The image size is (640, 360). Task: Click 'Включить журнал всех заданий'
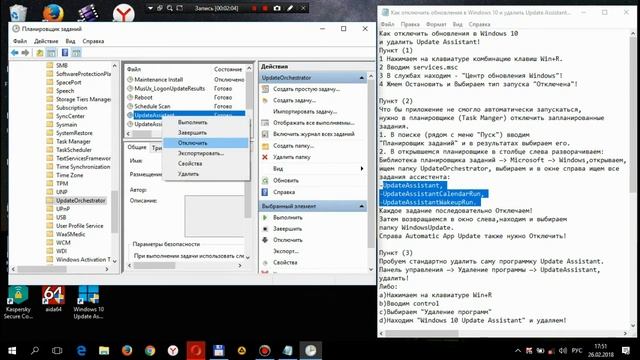313,134
